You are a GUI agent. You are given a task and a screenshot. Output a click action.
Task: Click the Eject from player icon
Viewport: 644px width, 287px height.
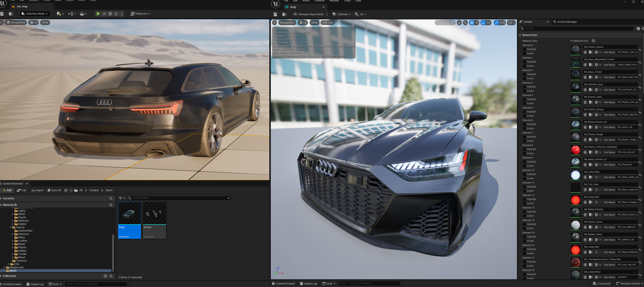pyautogui.click(x=116, y=14)
